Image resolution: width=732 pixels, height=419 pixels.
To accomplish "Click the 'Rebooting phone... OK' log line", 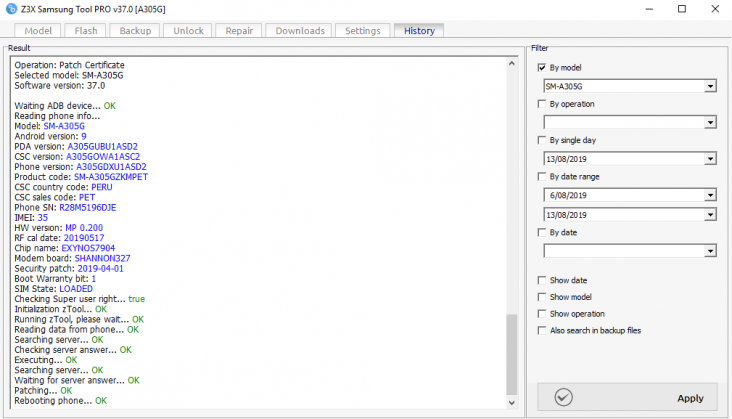I will pyautogui.click(x=61, y=401).
